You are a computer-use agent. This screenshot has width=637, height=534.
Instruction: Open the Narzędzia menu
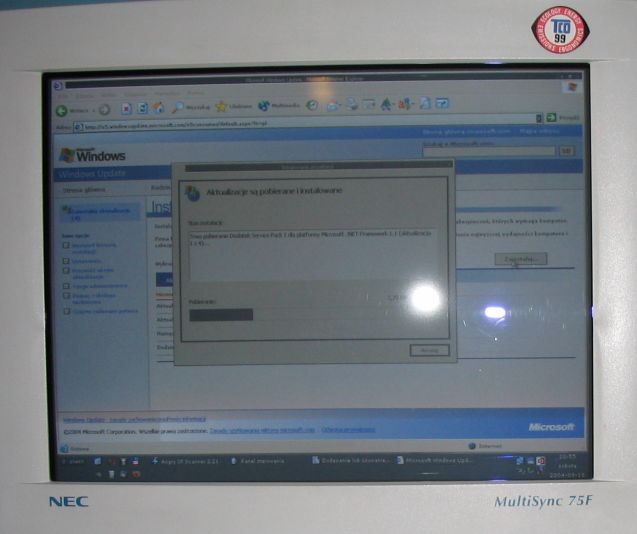click(x=167, y=93)
